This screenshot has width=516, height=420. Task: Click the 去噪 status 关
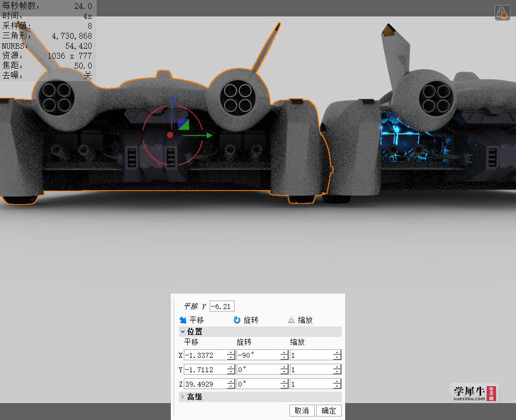click(88, 76)
